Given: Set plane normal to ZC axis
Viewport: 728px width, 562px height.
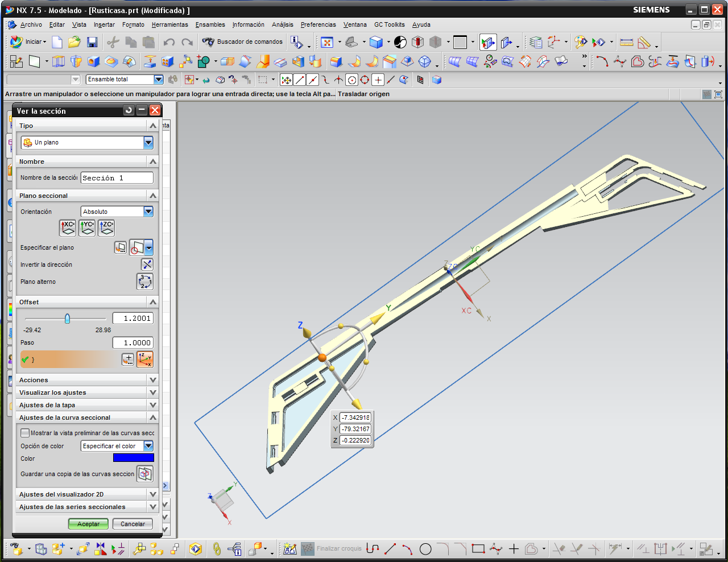Looking at the screenshot, I should (106, 228).
